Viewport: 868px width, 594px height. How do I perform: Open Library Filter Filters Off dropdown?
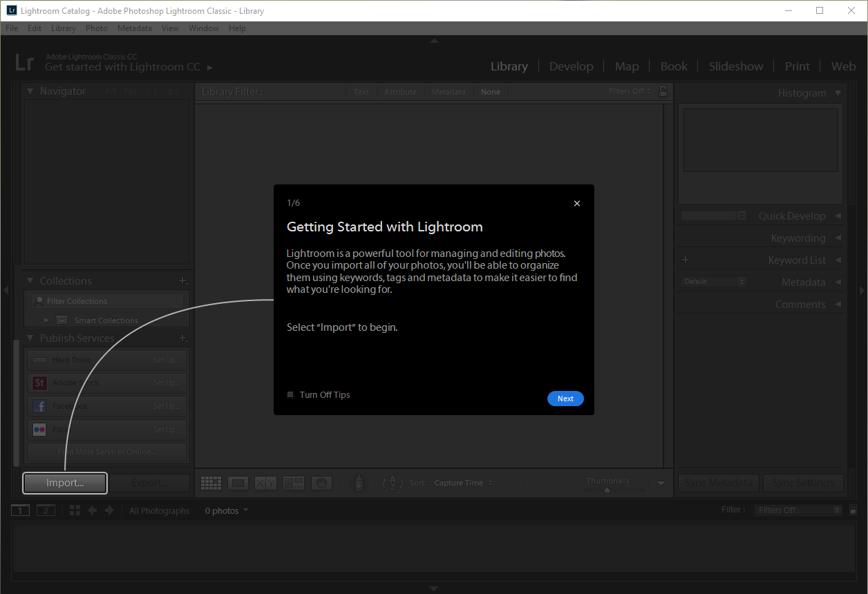pos(630,91)
